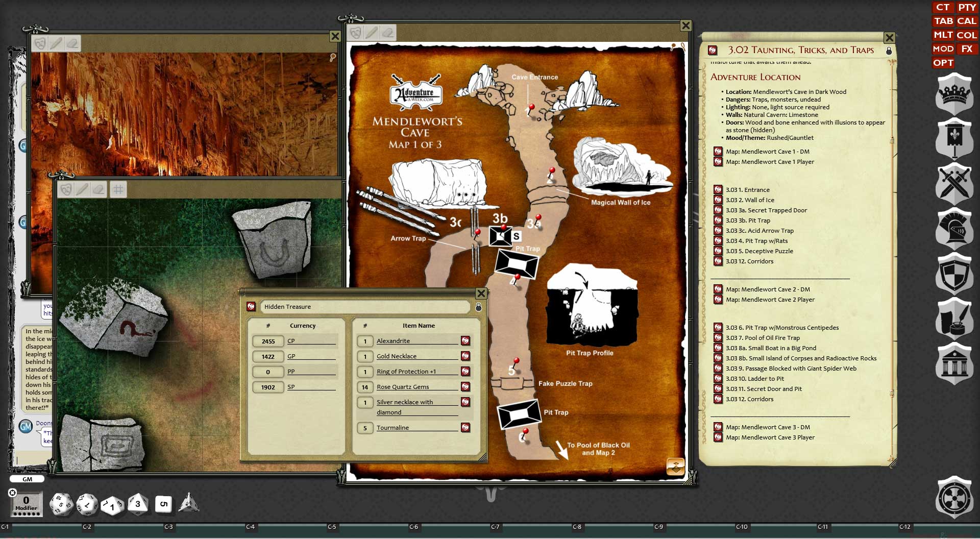Toggle the lock on Hidden Treasure window
980x539 pixels.
[478, 307]
